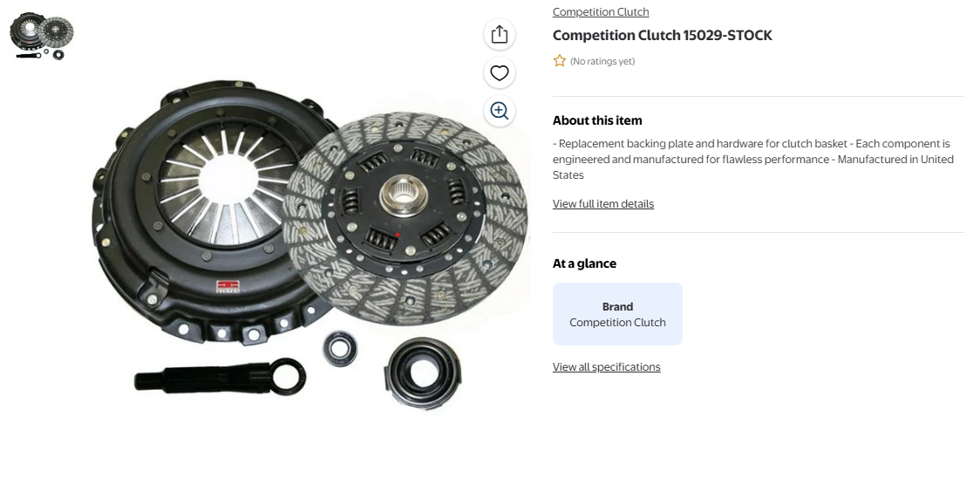
Task: Click the star rating icon
Action: point(560,61)
